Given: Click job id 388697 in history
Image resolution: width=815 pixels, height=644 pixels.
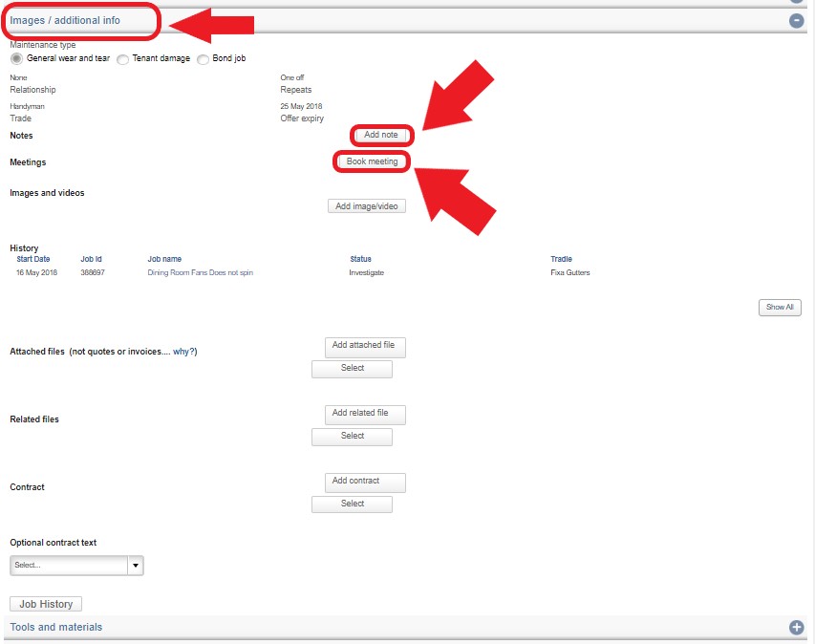Looking at the screenshot, I should [93, 272].
